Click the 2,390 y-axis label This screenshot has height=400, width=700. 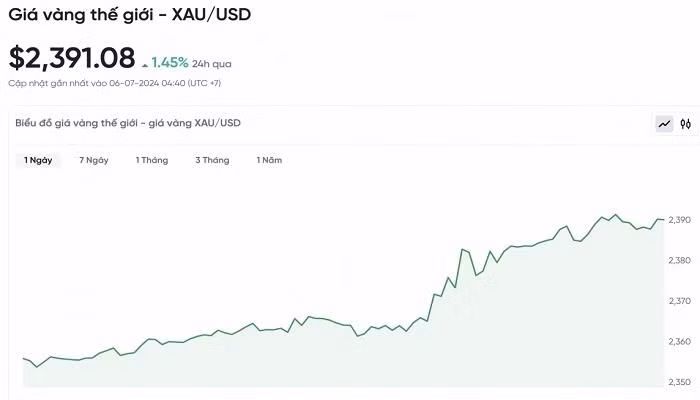[x=679, y=219]
